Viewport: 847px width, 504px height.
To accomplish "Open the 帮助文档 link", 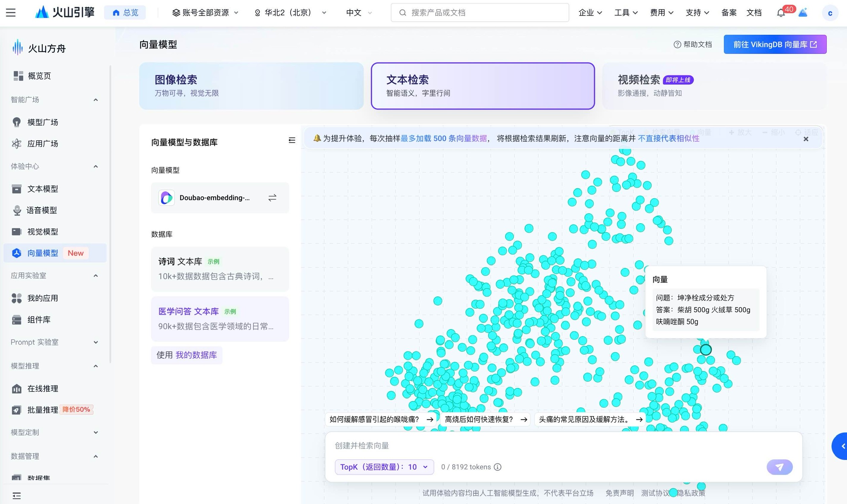I will pyautogui.click(x=692, y=44).
